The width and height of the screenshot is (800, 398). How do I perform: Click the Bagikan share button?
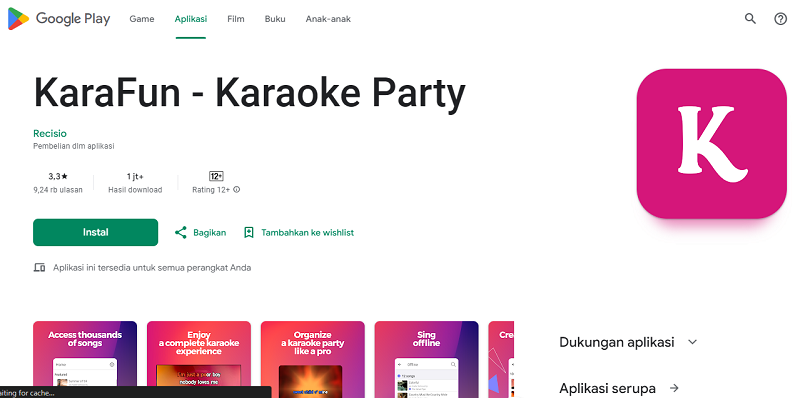pos(200,233)
